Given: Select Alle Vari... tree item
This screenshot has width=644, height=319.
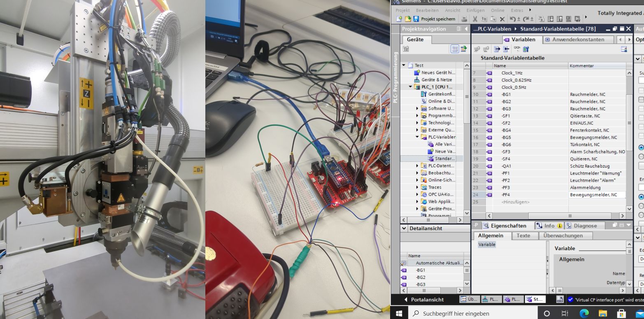Looking at the screenshot, I should [442, 144].
